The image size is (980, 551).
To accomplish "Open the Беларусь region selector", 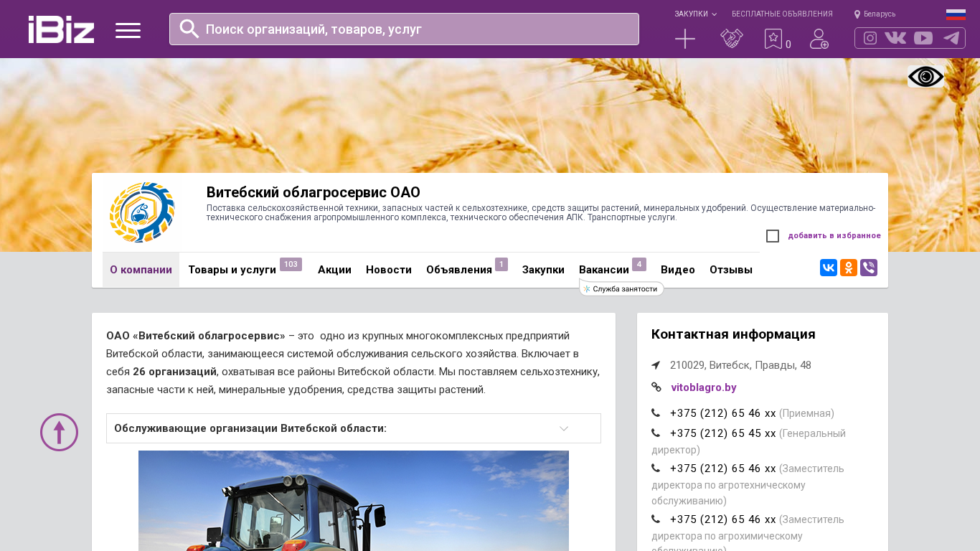I will [x=875, y=14].
